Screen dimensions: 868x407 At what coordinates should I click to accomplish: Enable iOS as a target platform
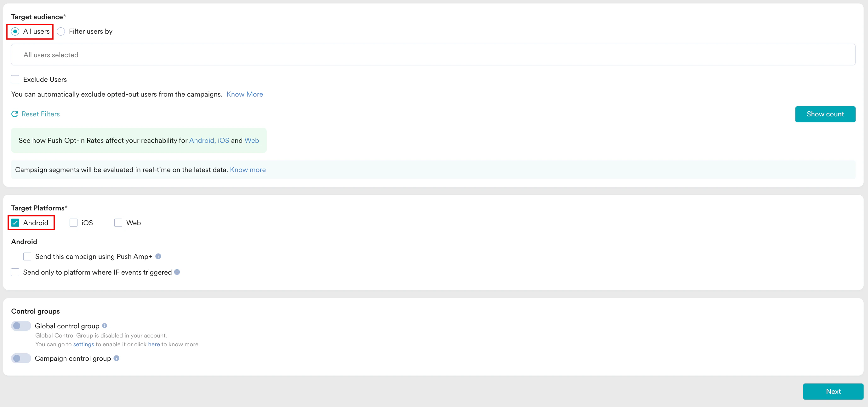click(73, 222)
